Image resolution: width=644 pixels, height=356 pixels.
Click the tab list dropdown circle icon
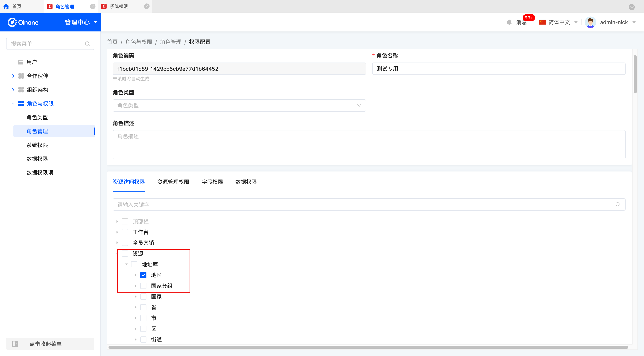coord(632,7)
